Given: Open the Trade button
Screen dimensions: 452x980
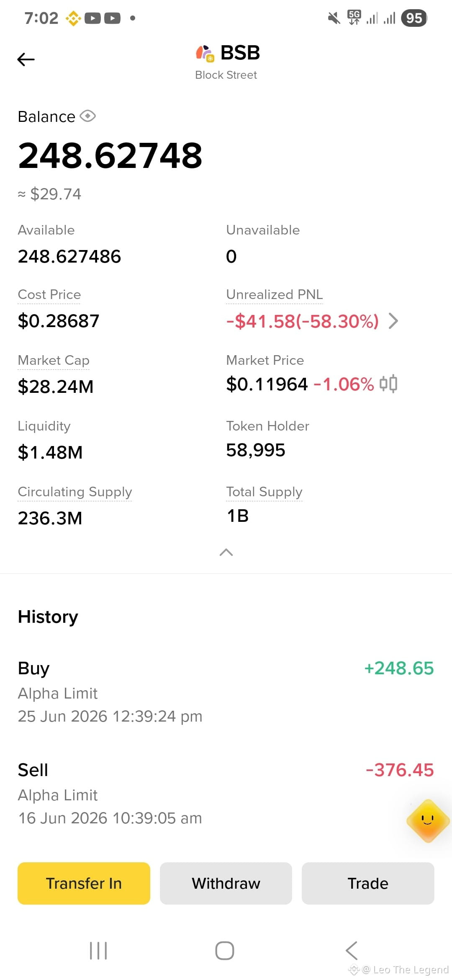Looking at the screenshot, I should coord(368,883).
